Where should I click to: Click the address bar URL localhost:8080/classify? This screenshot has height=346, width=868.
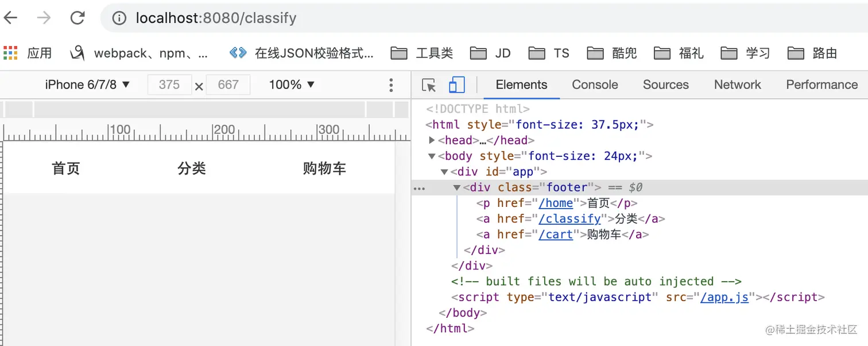pos(216,18)
